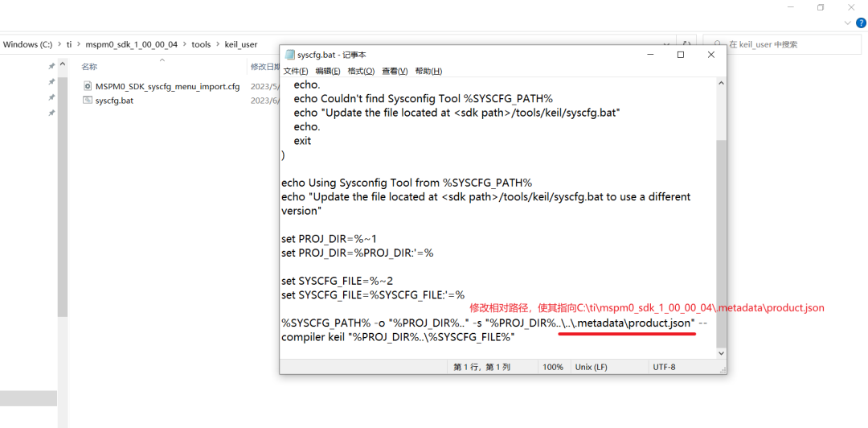Sort Explorer files by 名称 column
The height and width of the screenshot is (428, 868).
pyautogui.click(x=89, y=67)
